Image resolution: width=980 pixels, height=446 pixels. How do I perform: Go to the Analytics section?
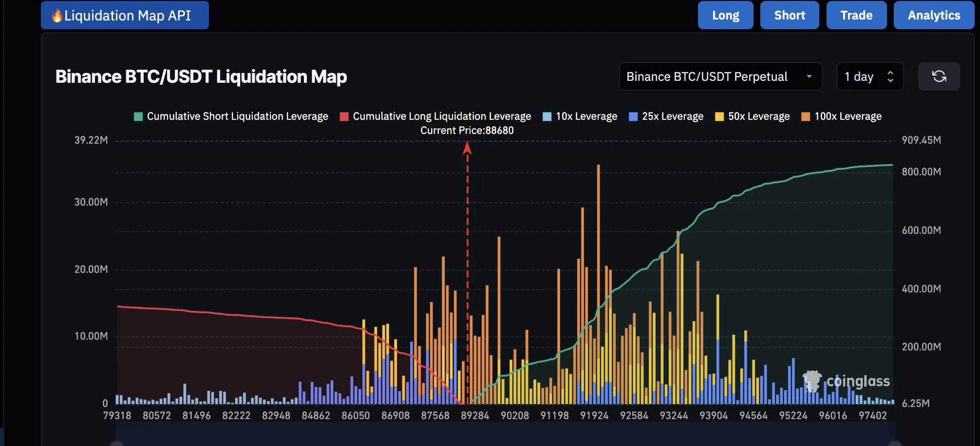[933, 16]
